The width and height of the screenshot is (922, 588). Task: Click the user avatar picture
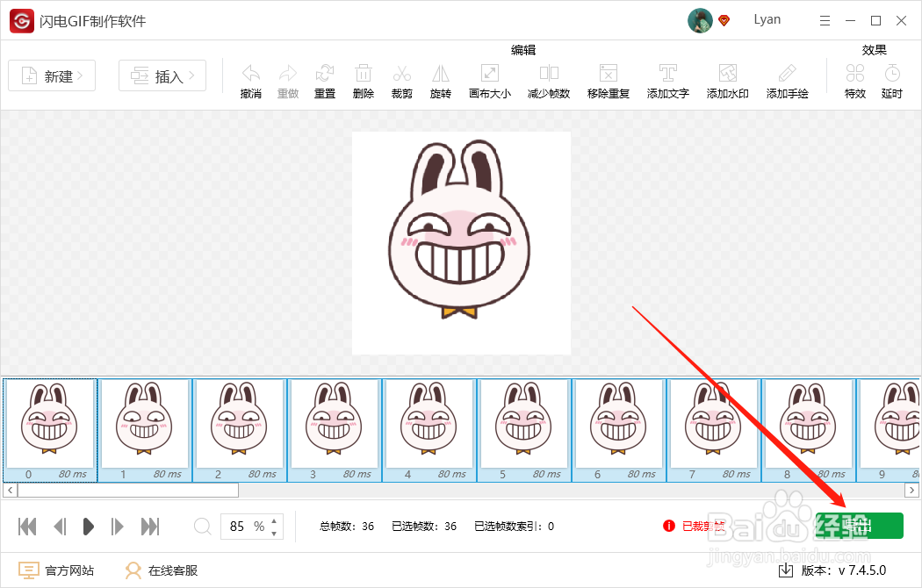[x=700, y=20]
